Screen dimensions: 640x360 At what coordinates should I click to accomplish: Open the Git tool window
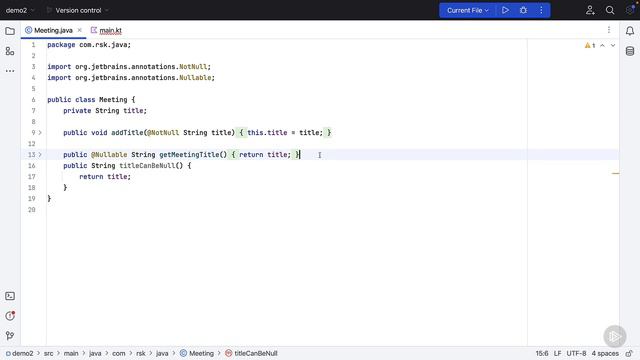(x=10, y=336)
